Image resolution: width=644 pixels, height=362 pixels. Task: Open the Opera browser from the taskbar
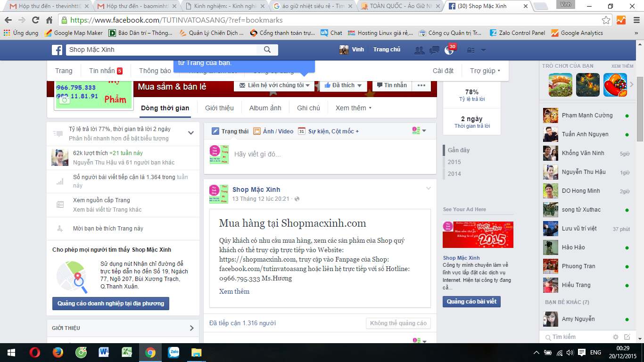coord(35,352)
